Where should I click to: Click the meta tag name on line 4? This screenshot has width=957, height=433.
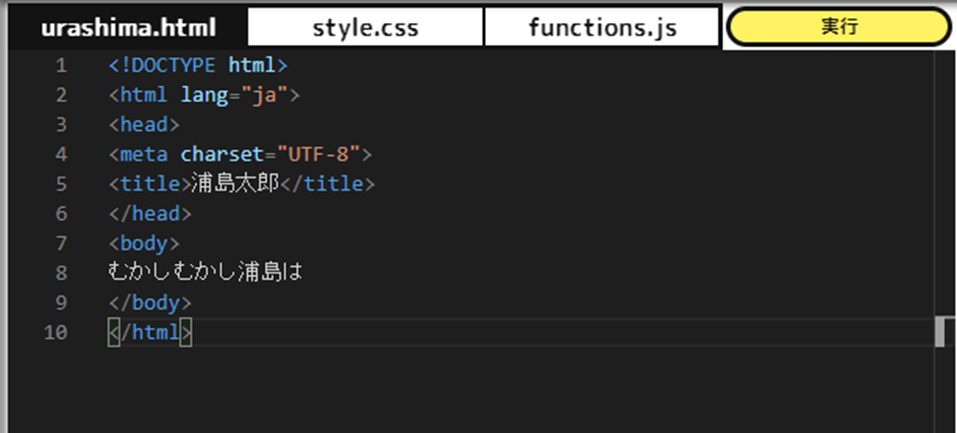(143, 155)
